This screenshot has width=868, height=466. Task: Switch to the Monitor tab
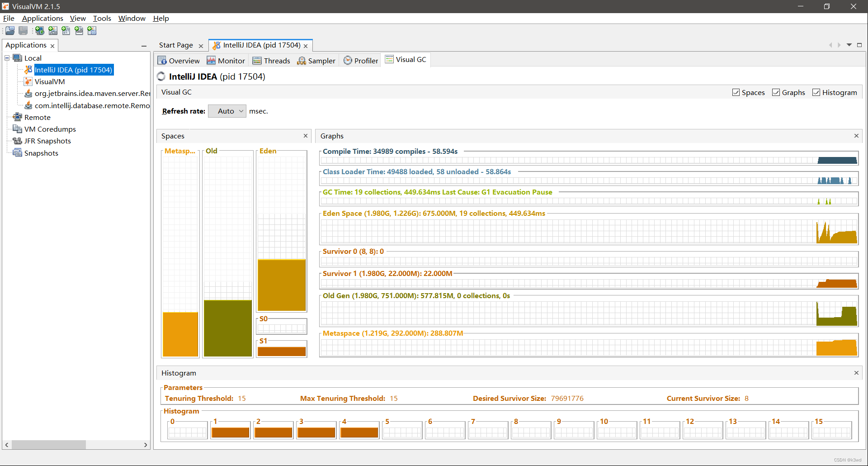[x=226, y=61]
